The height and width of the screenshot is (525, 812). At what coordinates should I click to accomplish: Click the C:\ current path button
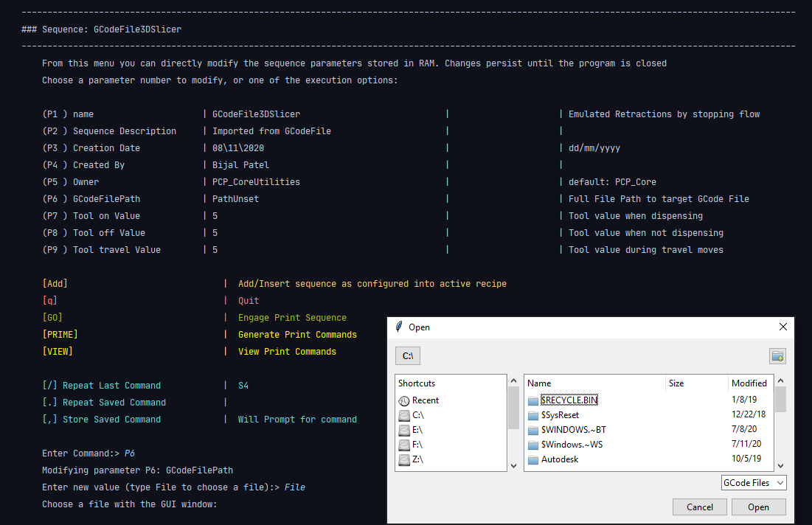point(408,355)
